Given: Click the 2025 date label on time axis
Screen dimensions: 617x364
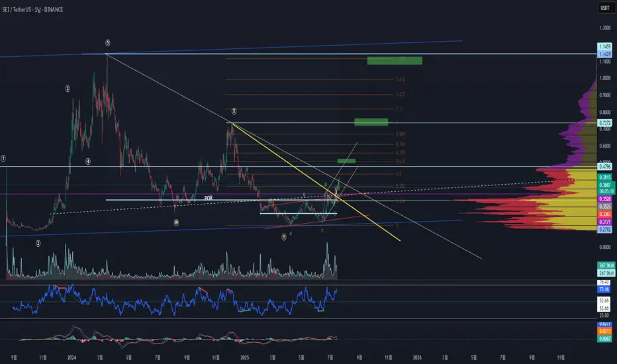Looking at the screenshot, I should coord(245,357).
